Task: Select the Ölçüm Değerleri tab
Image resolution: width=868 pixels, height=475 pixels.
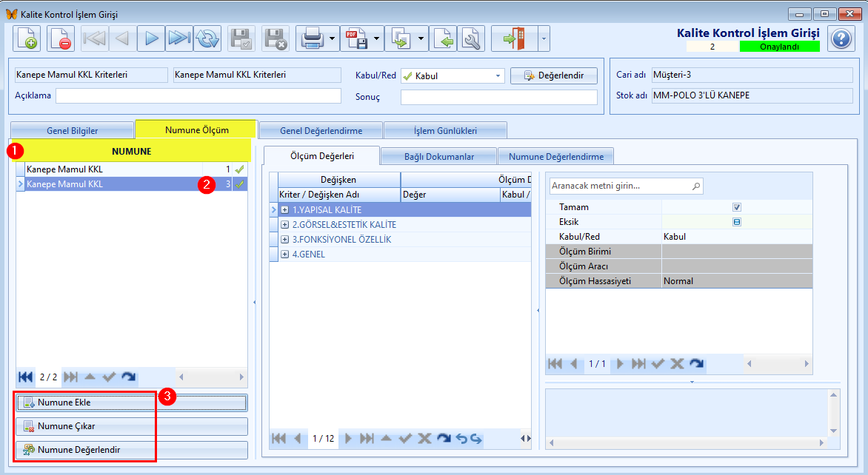Action: tap(321, 156)
